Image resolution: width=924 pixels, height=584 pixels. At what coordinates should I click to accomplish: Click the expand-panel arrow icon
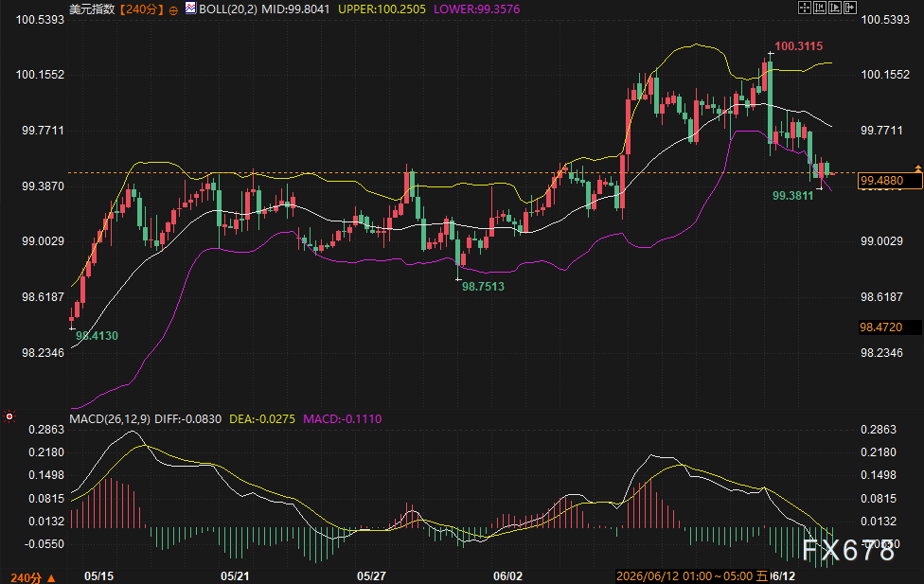coord(850,8)
